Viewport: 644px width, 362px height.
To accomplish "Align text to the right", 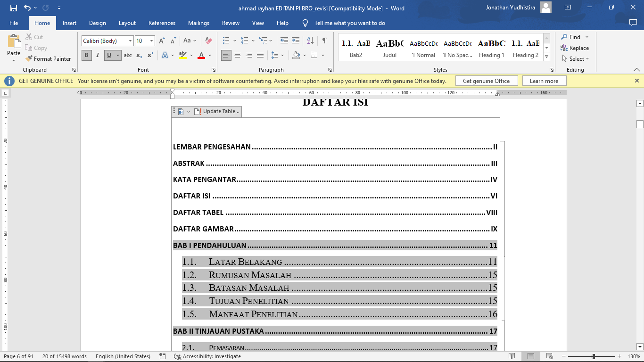I will coord(249,55).
